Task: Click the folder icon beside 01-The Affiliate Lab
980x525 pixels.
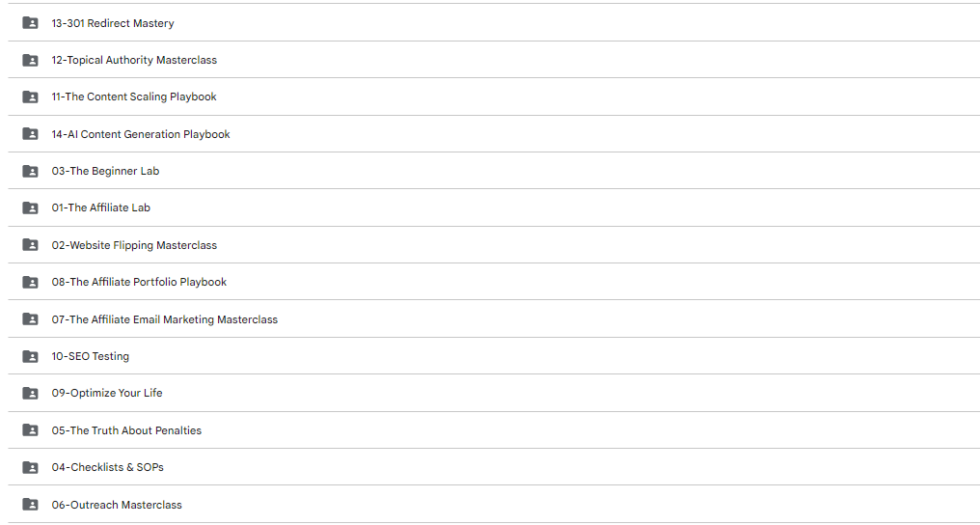Action: 30,208
